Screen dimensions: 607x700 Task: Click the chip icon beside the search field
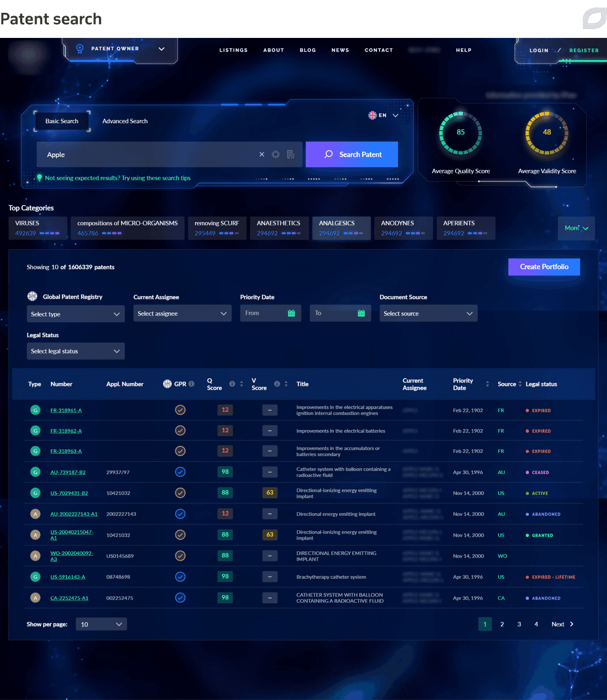[276, 155]
